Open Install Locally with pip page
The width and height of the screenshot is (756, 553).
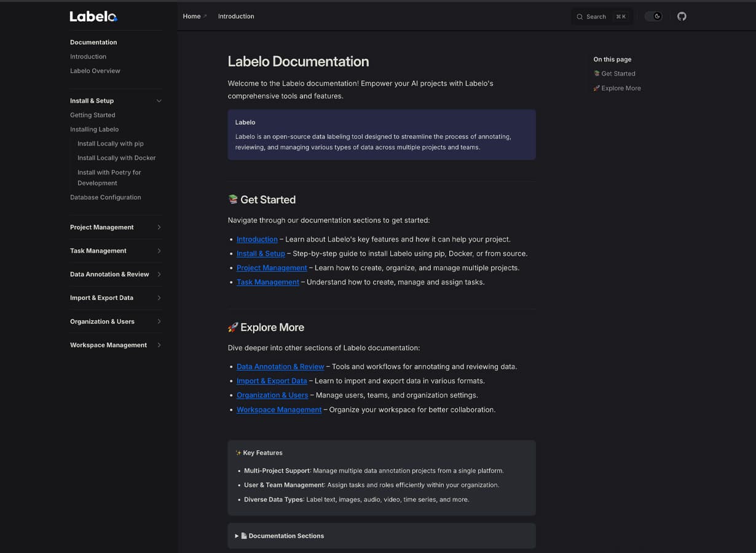click(111, 144)
